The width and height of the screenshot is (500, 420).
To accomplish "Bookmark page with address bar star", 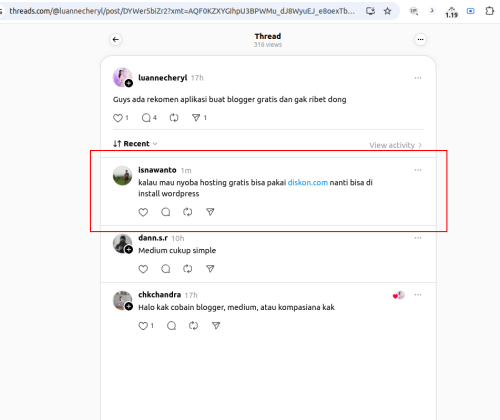I will (x=387, y=11).
